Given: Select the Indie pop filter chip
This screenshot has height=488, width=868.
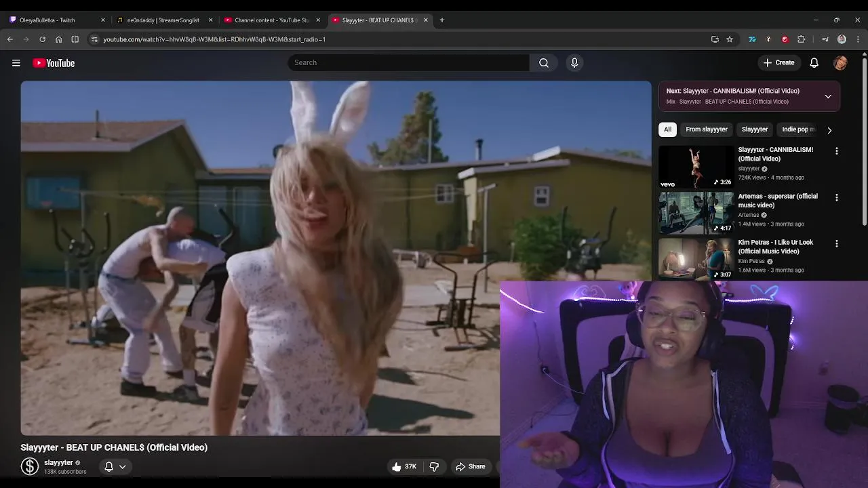Looking at the screenshot, I should point(797,129).
